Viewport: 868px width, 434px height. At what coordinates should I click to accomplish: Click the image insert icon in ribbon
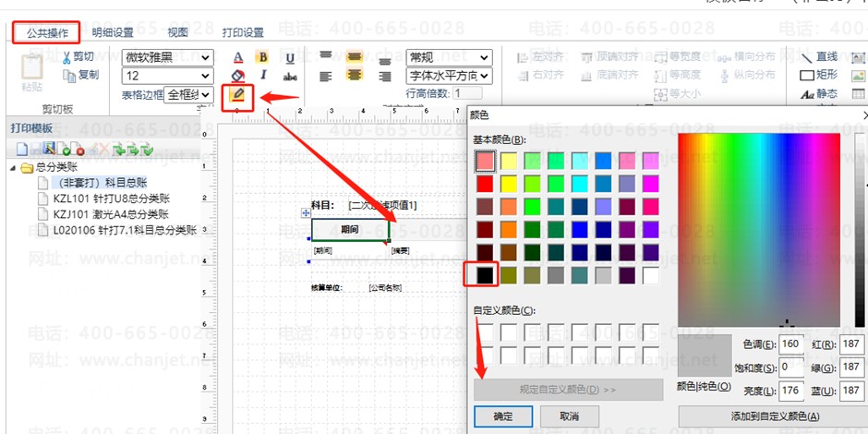pos(858,75)
